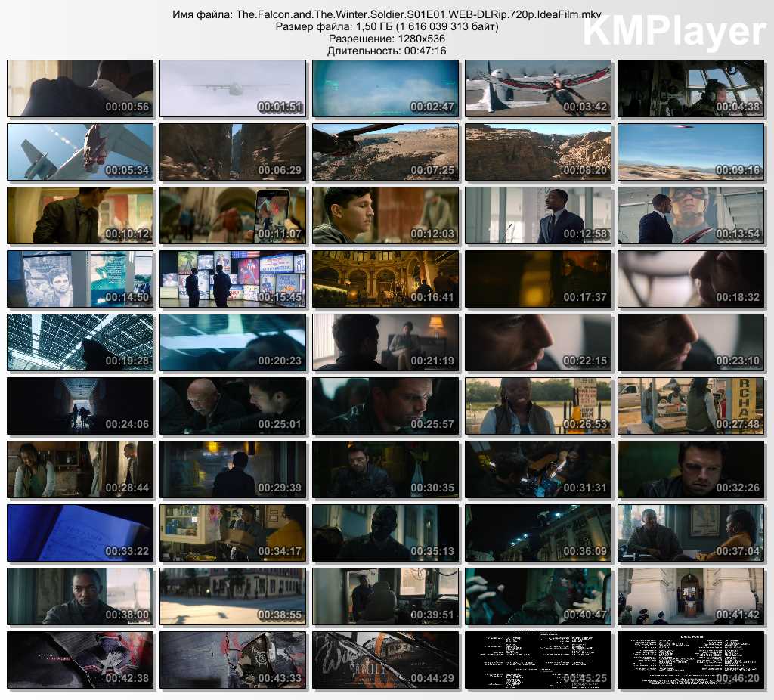Viewport: 774px width, 700px height.
Task: Select the blue notebook thumbnail at 00:33:22
Action: (80, 533)
